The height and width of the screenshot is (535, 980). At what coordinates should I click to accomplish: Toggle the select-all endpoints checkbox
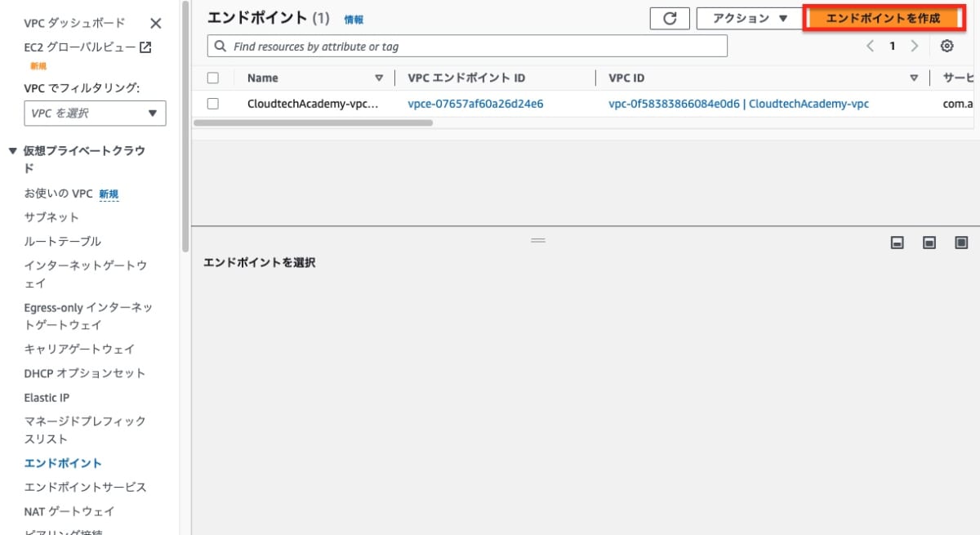click(213, 78)
